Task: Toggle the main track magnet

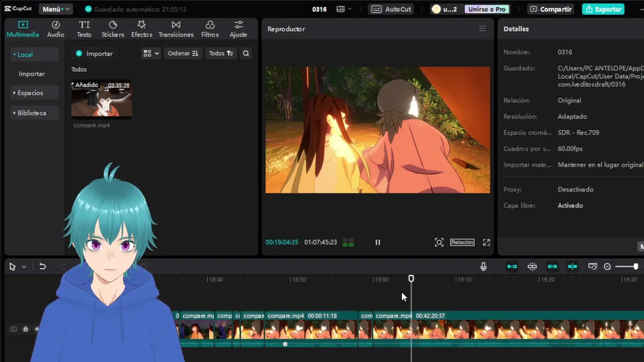Action: (512, 266)
